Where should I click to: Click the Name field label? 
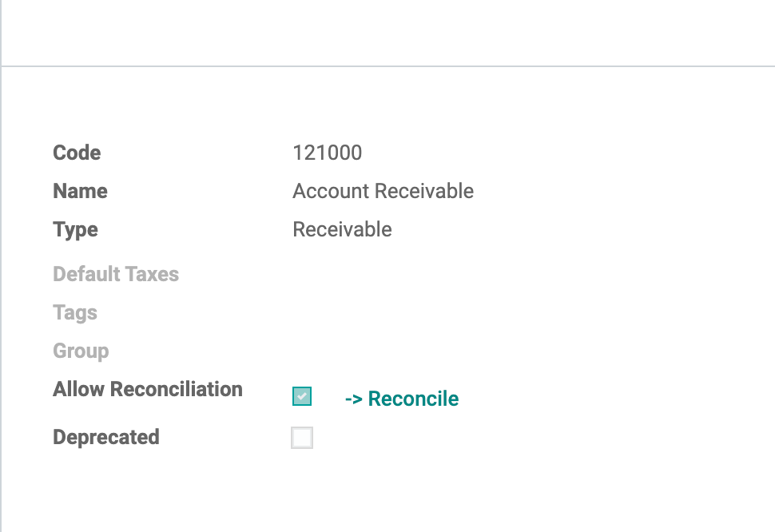[80, 191]
